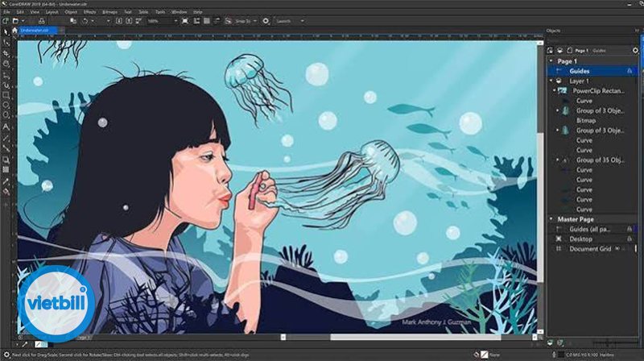Image resolution: width=644 pixels, height=361 pixels.
Task: Select the Zoom tool in the toolbox
Action: pos(6,64)
